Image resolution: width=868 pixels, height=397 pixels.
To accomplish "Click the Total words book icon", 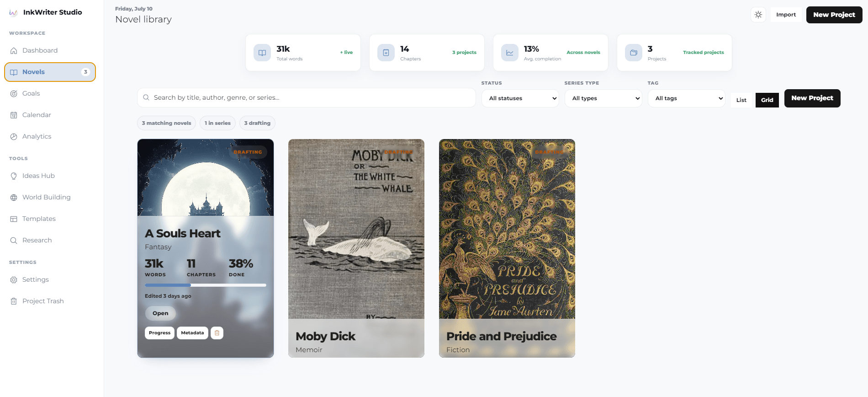I will [262, 53].
